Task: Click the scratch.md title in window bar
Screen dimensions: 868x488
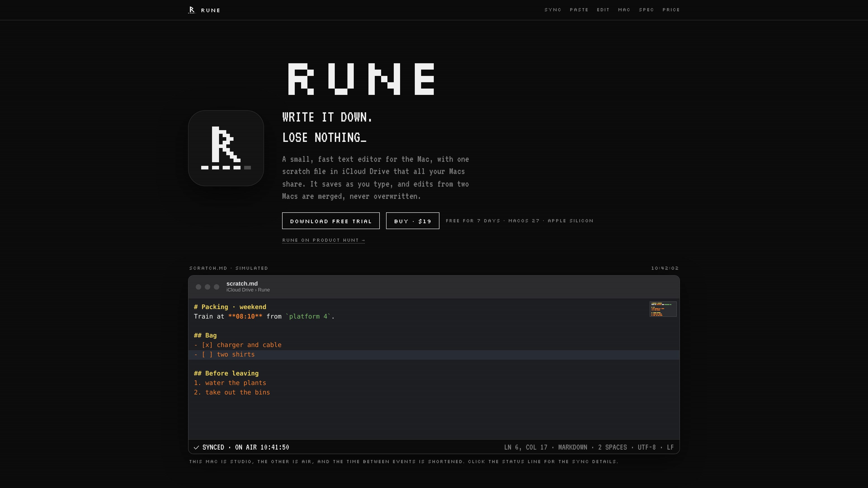Action: coord(242,284)
